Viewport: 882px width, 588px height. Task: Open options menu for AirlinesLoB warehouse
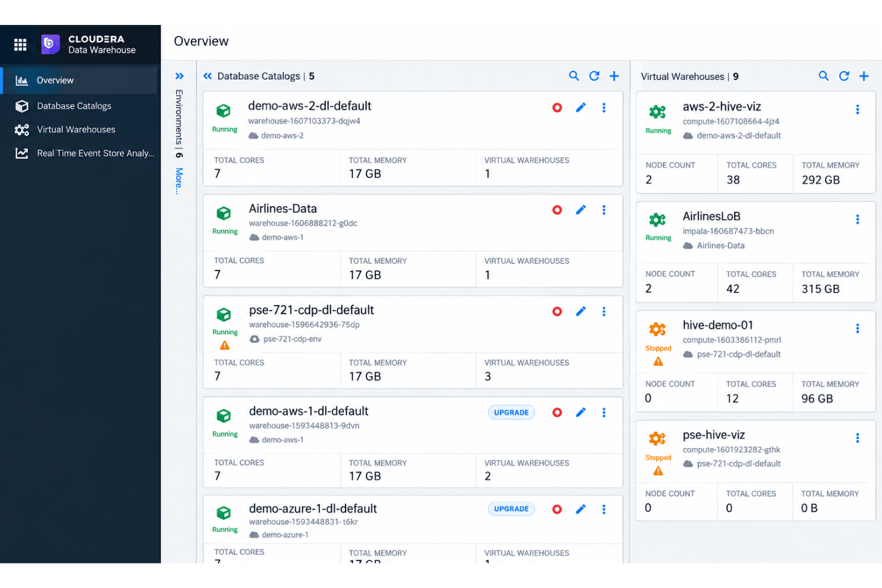(x=858, y=219)
